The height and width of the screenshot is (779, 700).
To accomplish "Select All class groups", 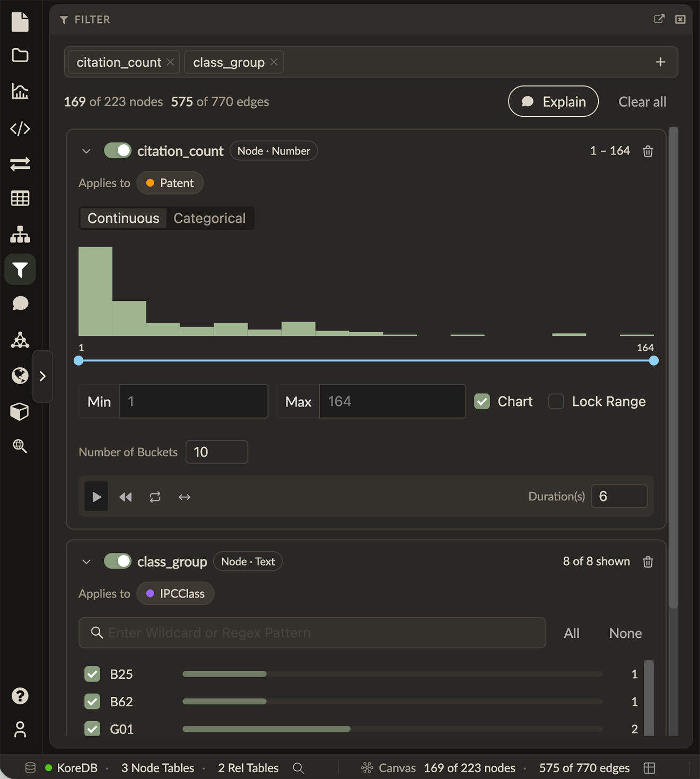I will (571, 633).
